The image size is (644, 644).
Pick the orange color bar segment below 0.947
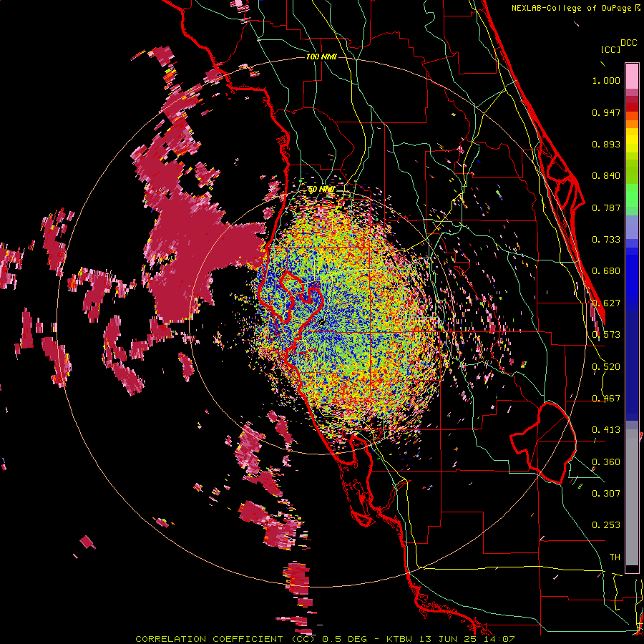(632, 125)
